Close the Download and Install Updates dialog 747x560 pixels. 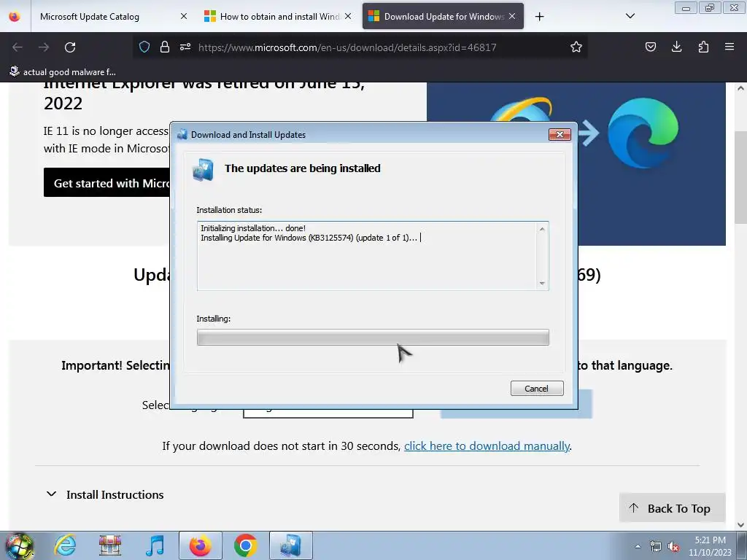click(560, 135)
